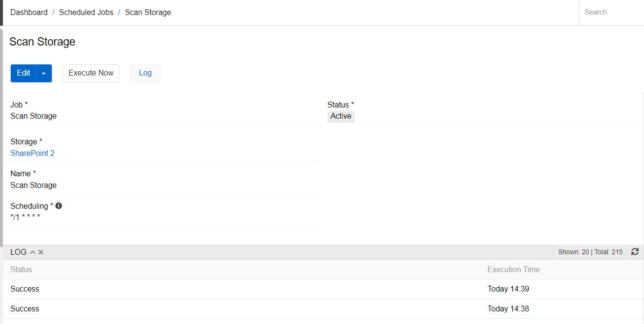Viewport: 644px width, 324px height.
Task: Click the Active status badge
Action: [x=341, y=116]
